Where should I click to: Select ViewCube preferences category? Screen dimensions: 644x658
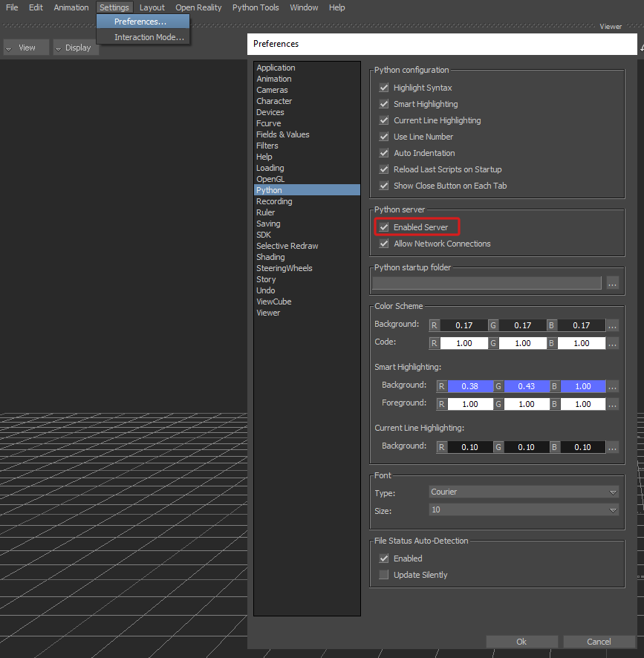(x=307, y=302)
